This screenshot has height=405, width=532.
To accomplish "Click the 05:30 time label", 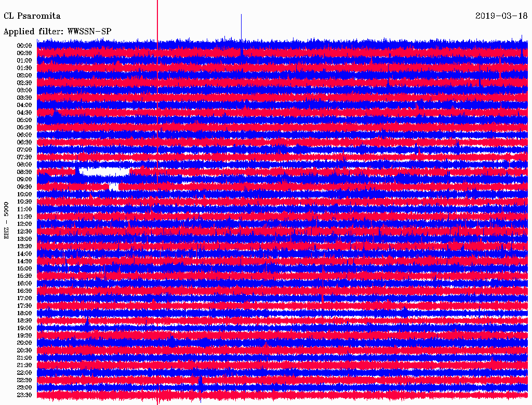I will pos(24,128).
